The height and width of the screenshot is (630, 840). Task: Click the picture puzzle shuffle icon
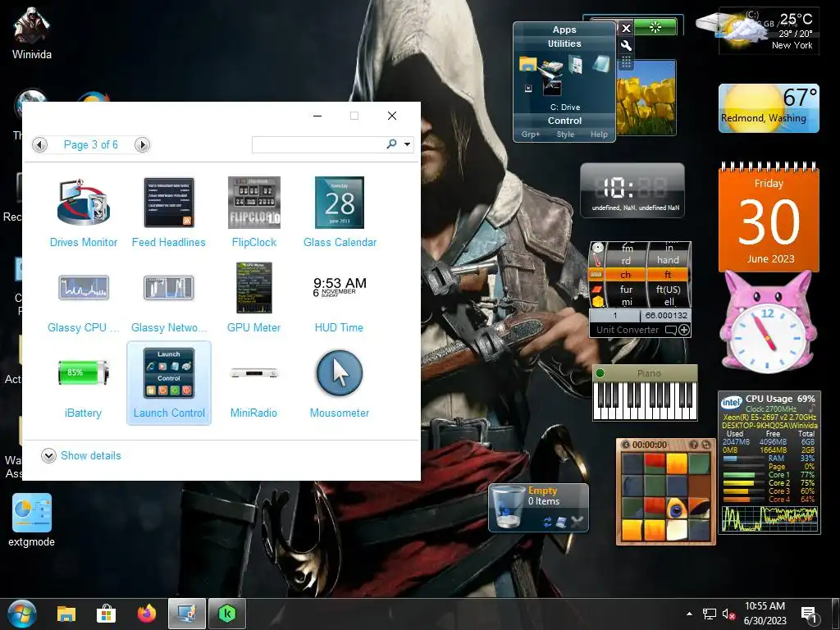point(705,445)
